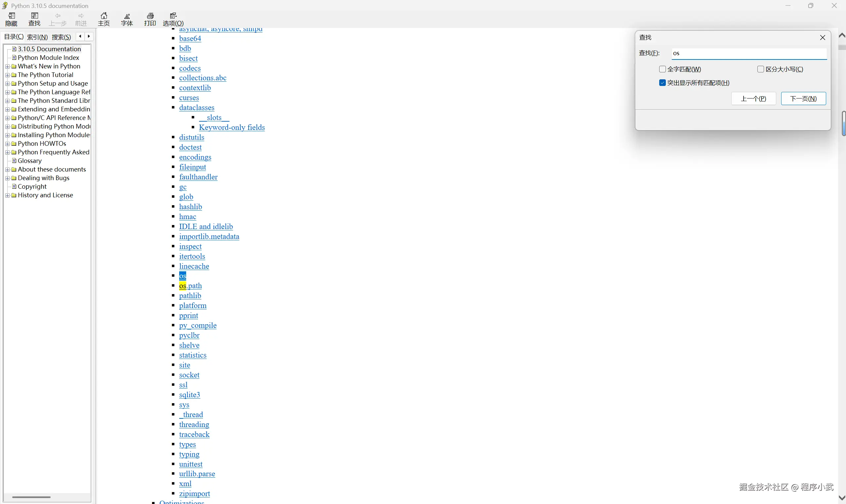Viewport: 846px width, 504px height.
Task: Switch to the Search (搜索) tab
Action: tap(61, 37)
